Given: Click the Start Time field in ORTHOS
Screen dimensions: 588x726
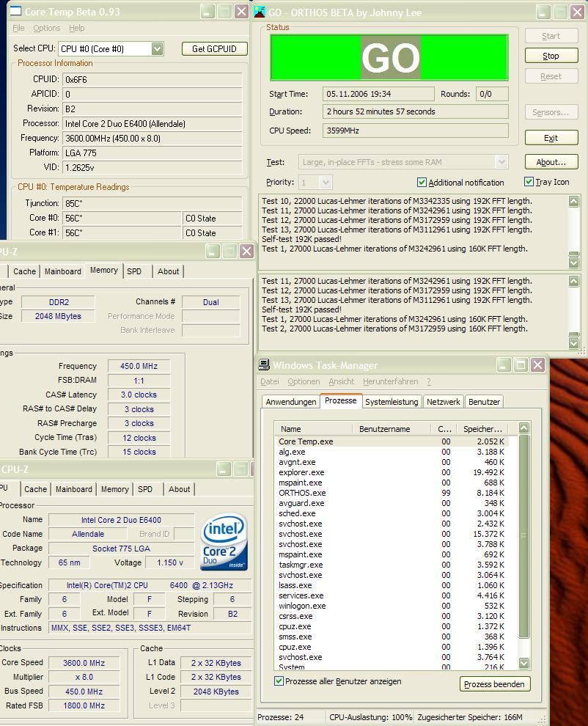Looking at the screenshot, I should coord(378,94).
